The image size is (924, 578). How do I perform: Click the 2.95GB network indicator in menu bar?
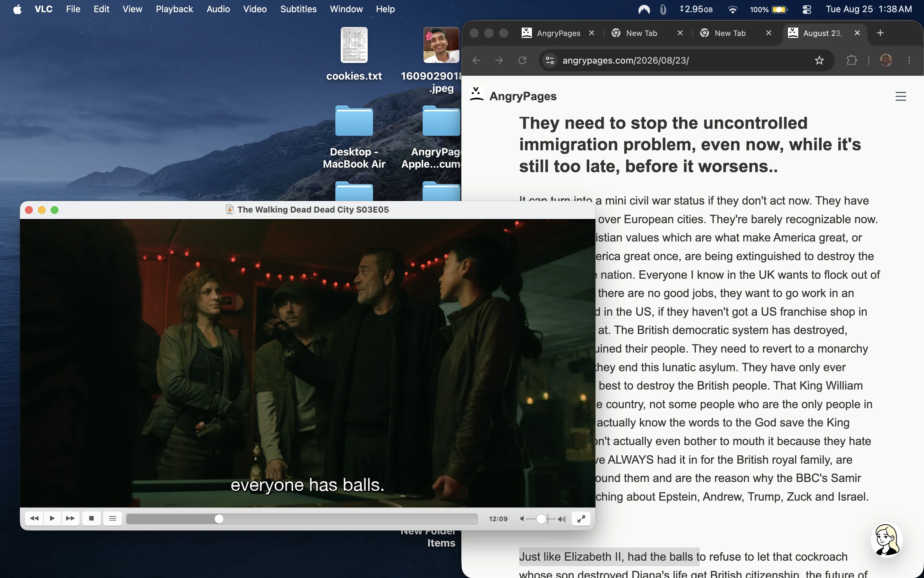click(x=696, y=9)
